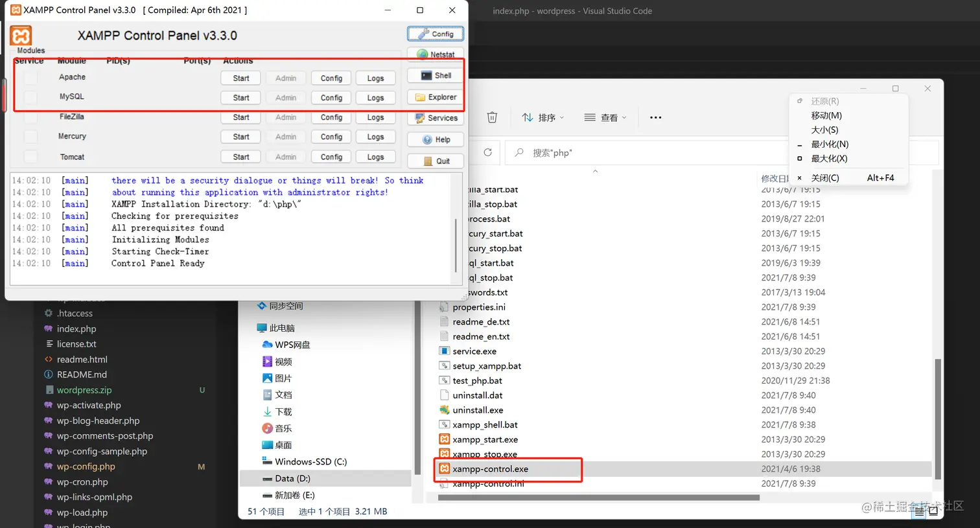Select test_php.bat in the file list
980x528 pixels.
coord(477,380)
